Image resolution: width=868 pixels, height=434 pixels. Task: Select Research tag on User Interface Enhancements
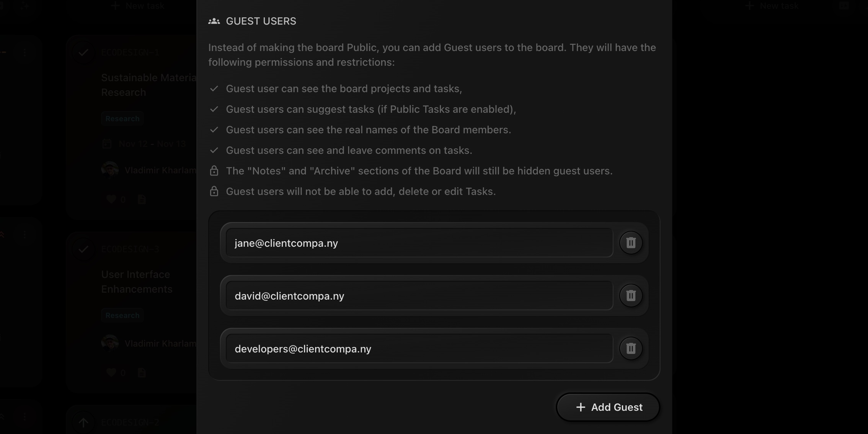coord(122,315)
